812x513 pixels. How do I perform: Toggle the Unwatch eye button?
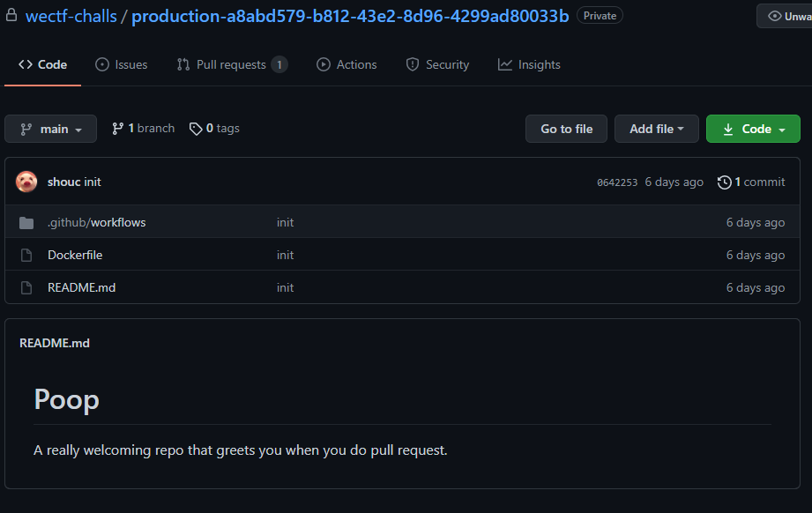[785, 16]
